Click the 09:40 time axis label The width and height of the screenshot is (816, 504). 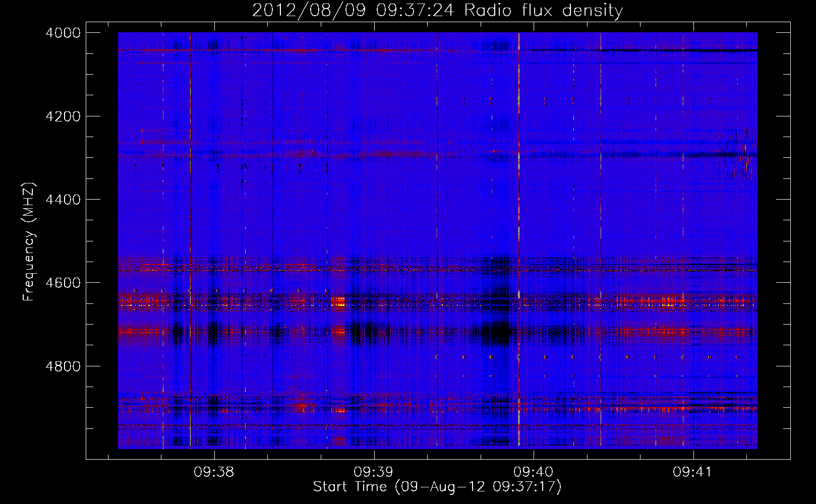point(533,472)
